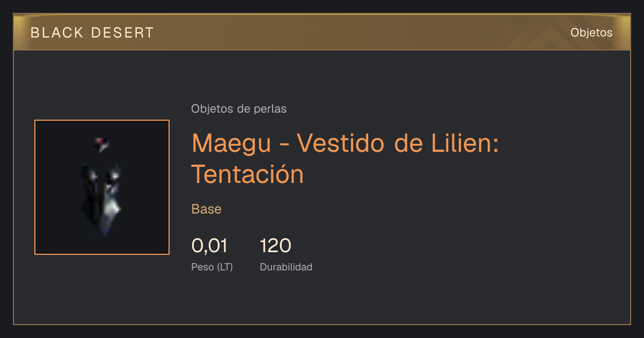Click the orange frame border of item icon

35,187
